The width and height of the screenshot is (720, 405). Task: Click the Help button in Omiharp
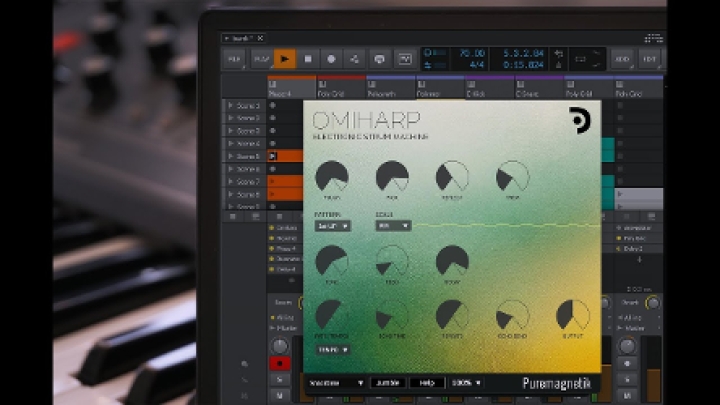(428, 382)
